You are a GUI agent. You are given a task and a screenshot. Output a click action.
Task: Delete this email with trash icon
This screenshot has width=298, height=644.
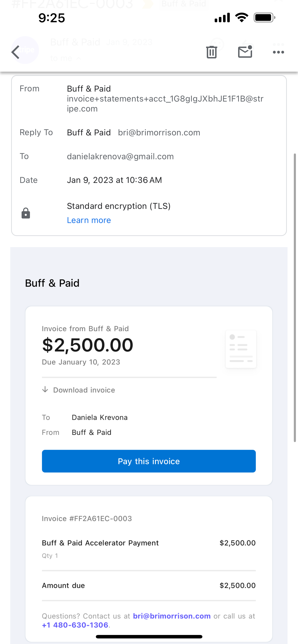(x=211, y=52)
